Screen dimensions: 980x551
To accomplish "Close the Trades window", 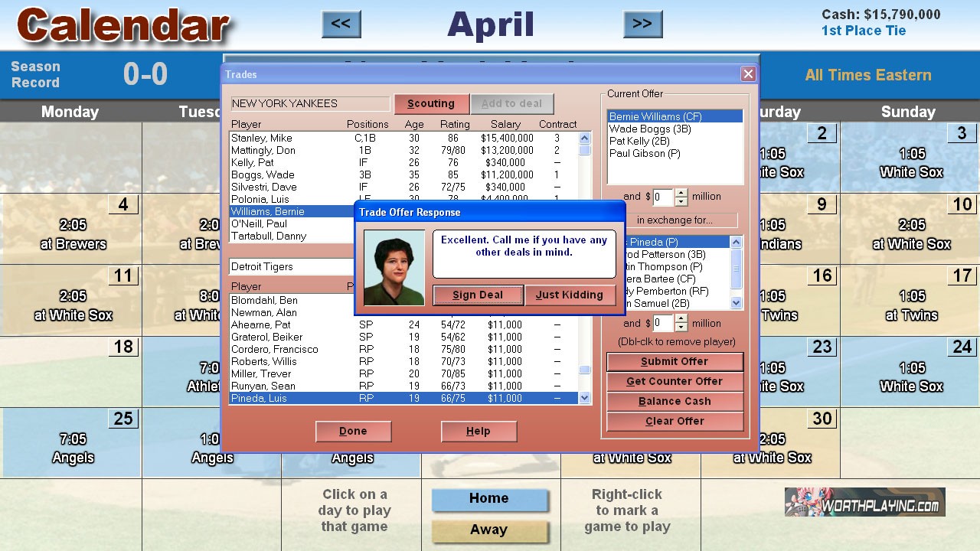I will 748,74.
